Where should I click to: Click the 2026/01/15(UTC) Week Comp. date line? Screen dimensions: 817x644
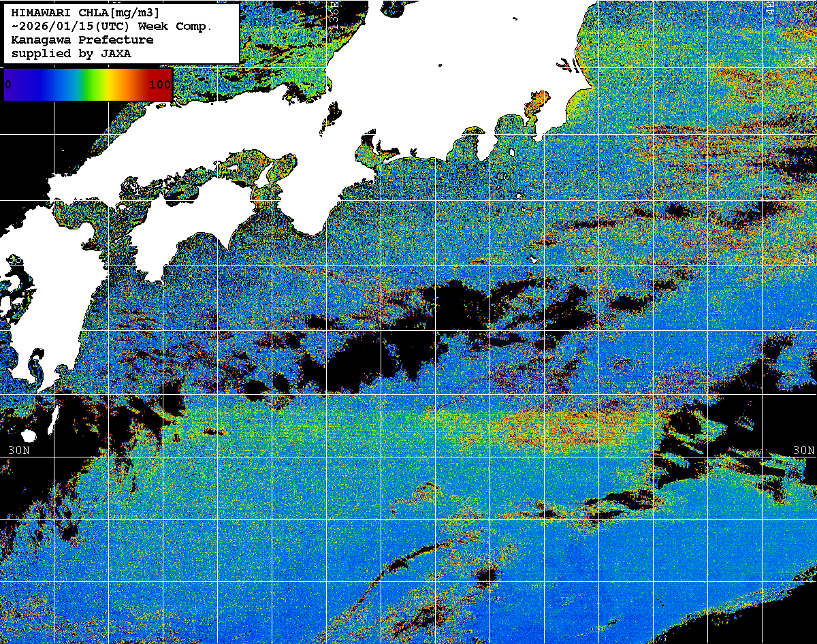tap(112, 27)
